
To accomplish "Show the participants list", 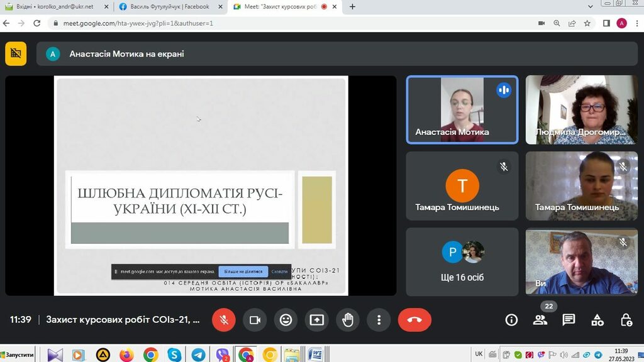I will coord(540,320).
